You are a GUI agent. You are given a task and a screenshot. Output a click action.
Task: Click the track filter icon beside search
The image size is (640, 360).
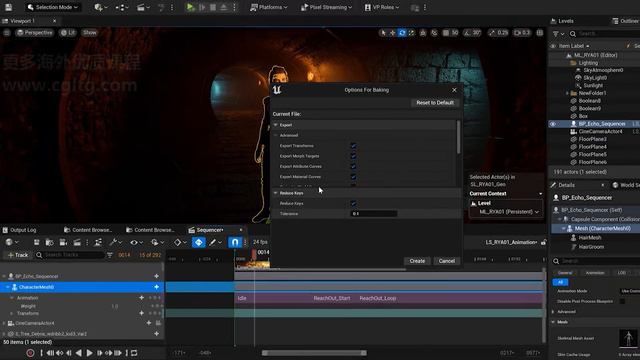pos(109,255)
